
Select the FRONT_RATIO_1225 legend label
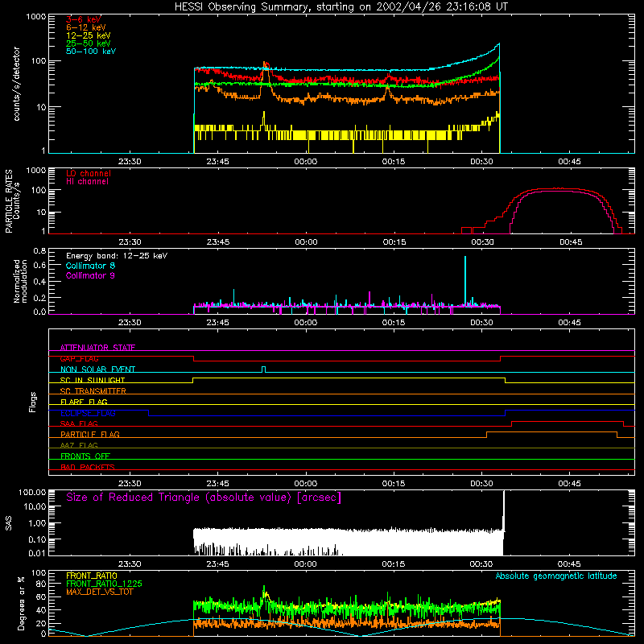(104, 584)
